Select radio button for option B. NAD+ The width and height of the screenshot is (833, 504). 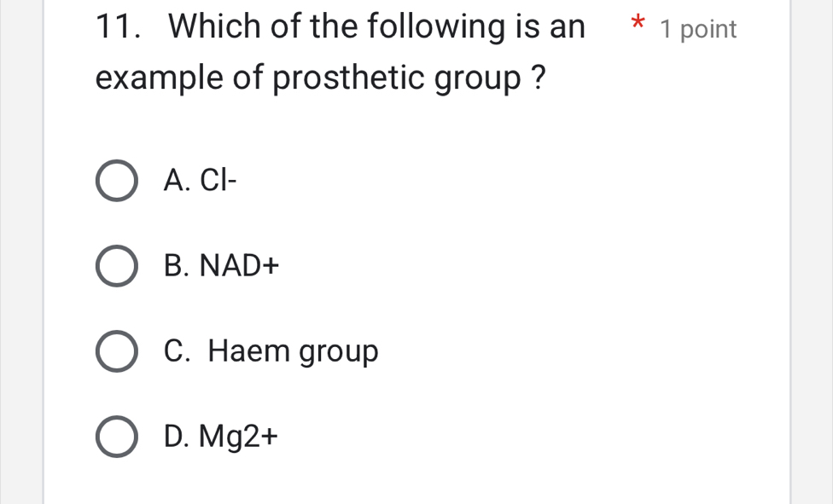117,265
